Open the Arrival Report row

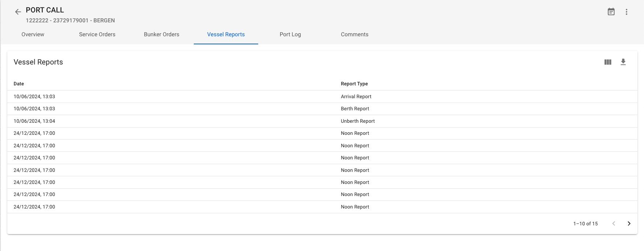pos(356,97)
